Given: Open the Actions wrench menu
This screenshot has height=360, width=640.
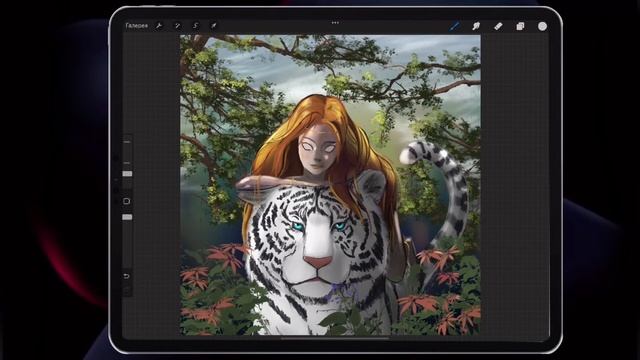Looking at the screenshot, I should 159,26.
